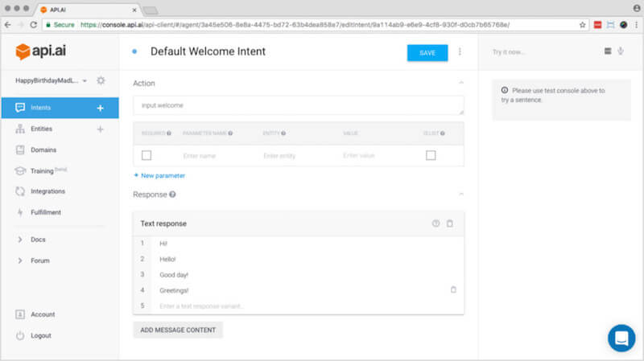Click the list icon beside the microphone
644x361 pixels.
(608, 51)
